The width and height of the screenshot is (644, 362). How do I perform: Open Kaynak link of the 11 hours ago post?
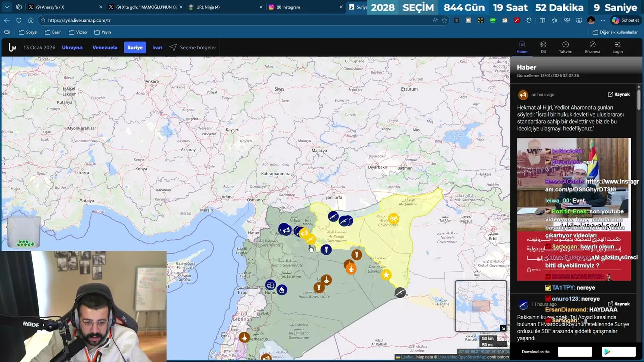pos(619,304)
